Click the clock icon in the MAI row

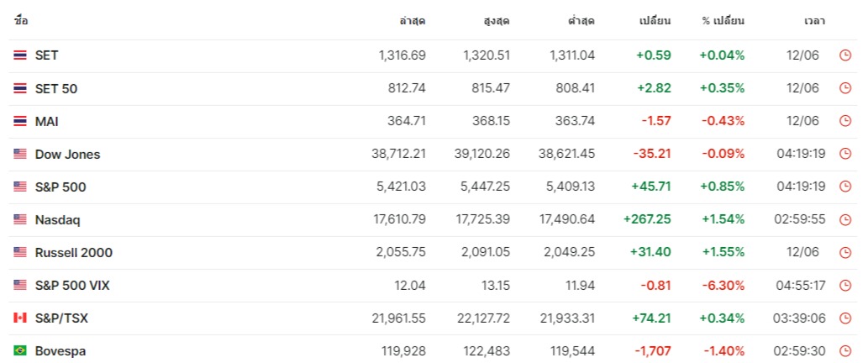click(845, 121)
